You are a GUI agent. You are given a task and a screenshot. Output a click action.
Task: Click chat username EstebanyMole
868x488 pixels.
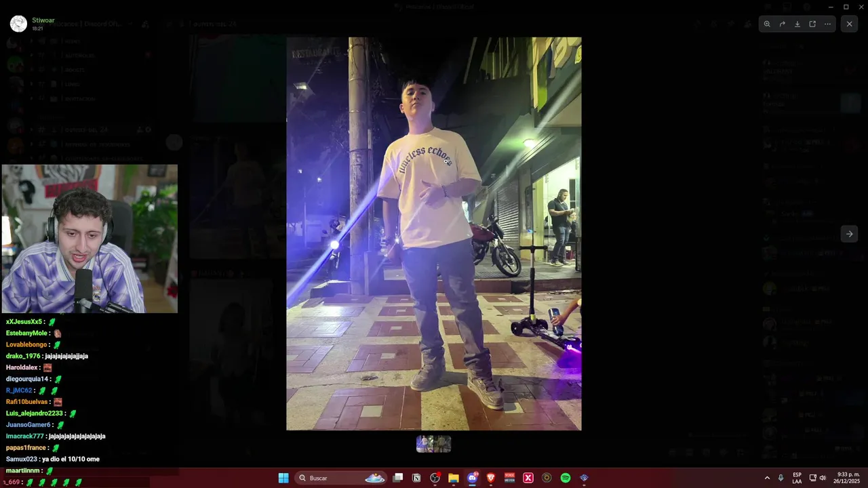coord(26,333)
